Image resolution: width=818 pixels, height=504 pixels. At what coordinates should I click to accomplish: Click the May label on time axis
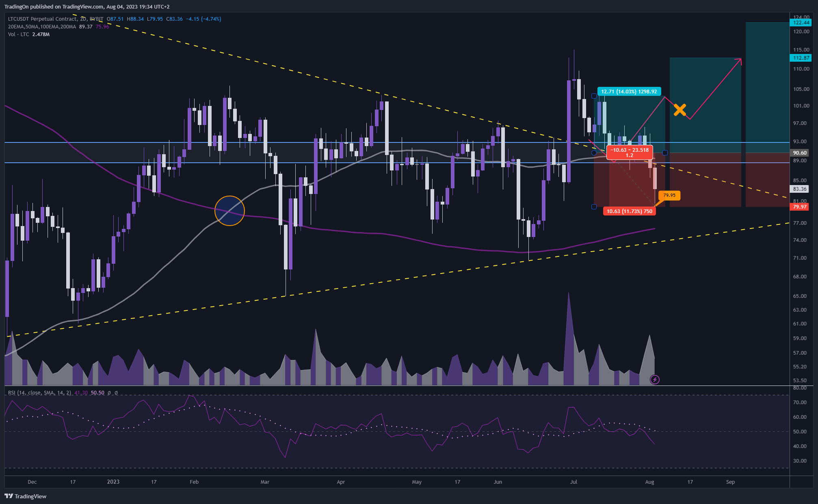pos(417,482)
